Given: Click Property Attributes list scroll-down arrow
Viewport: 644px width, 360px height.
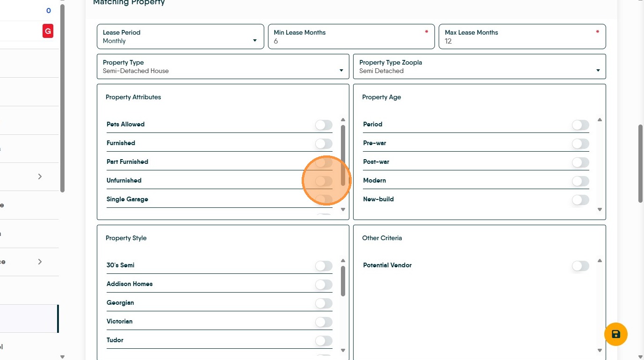Looking at the screenshot, I should point(343,210).
